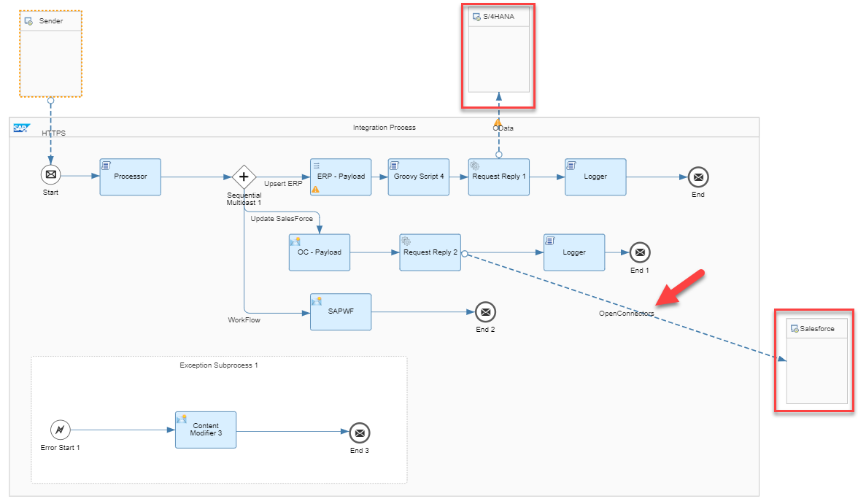Select the OC - Payload step
The height and width of the screenshot is (504, 858).
pyautogui.click(x=319, y=252)
